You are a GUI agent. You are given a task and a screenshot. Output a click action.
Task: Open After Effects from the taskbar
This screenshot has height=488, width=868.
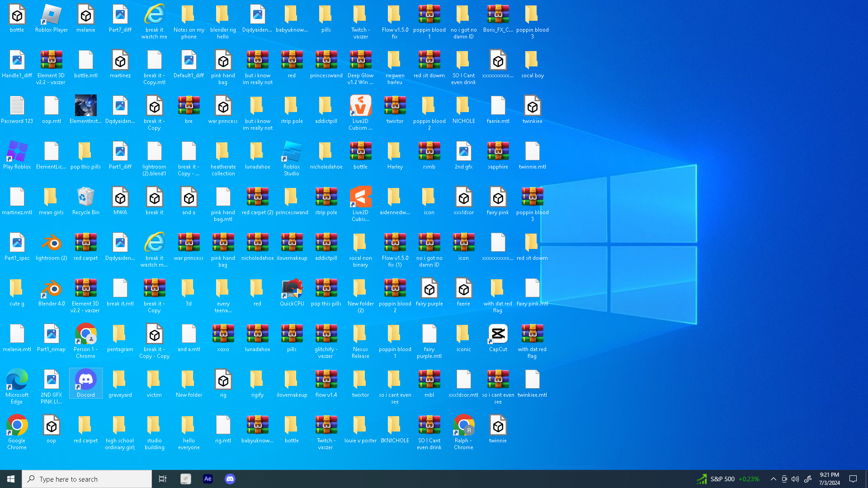tap(208, 479)
